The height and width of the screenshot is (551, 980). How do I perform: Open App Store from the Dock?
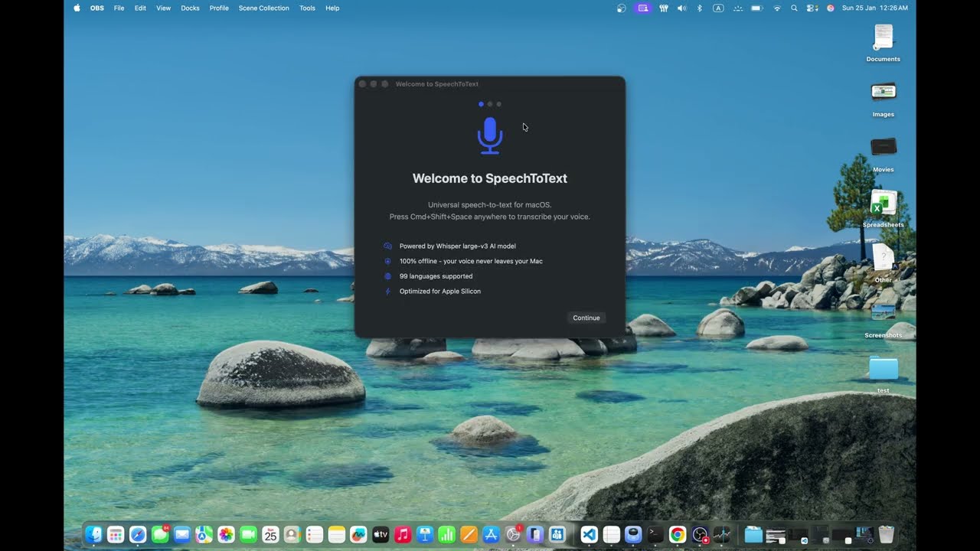[491, 534]
